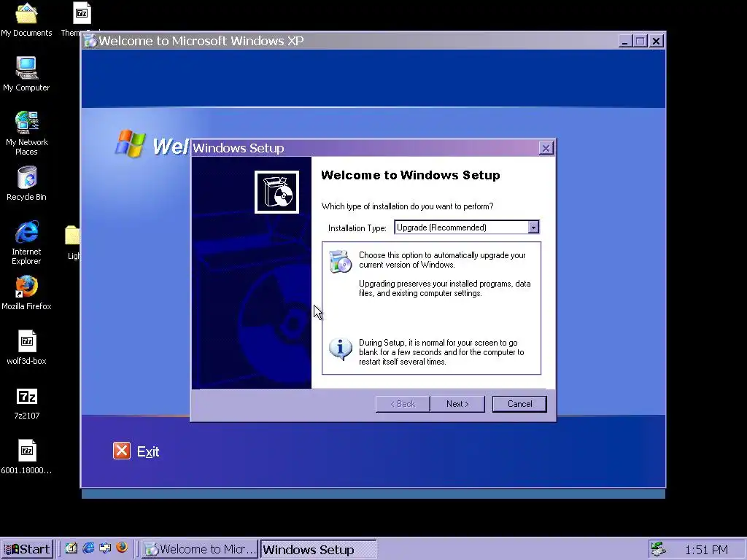Switch to Windows Setup taskbar button

[x=318, y=549]
